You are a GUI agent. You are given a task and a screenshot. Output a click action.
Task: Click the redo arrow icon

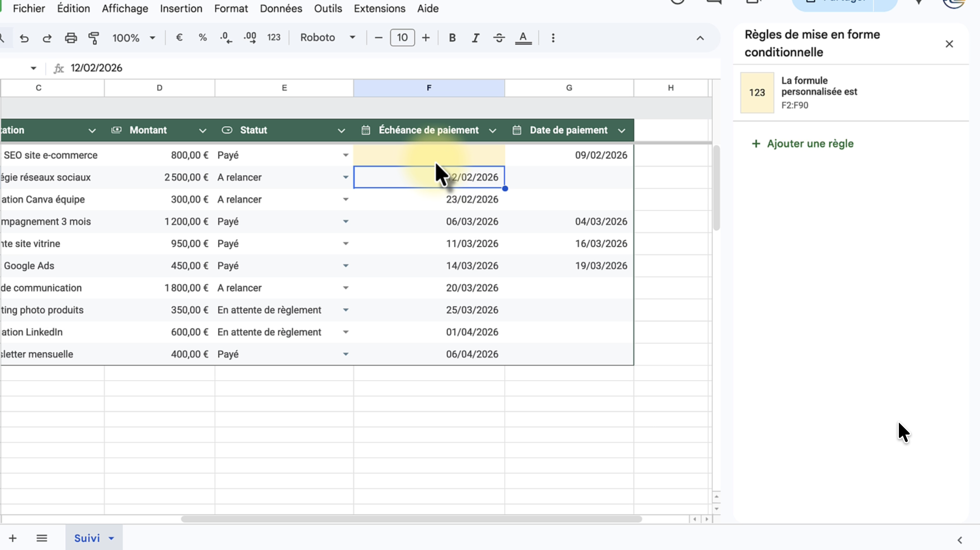point(47,38)
